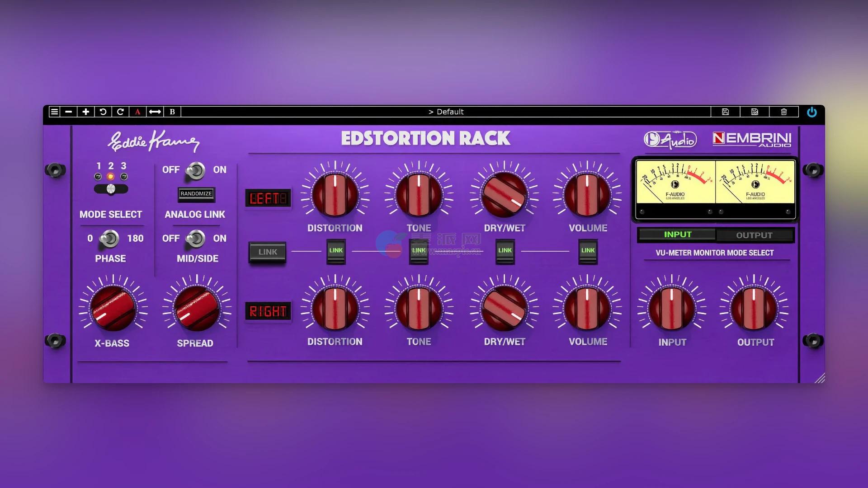Click the redo arrow icon
The width and height of the screenshot is (868, 488).
click(120, 112)
